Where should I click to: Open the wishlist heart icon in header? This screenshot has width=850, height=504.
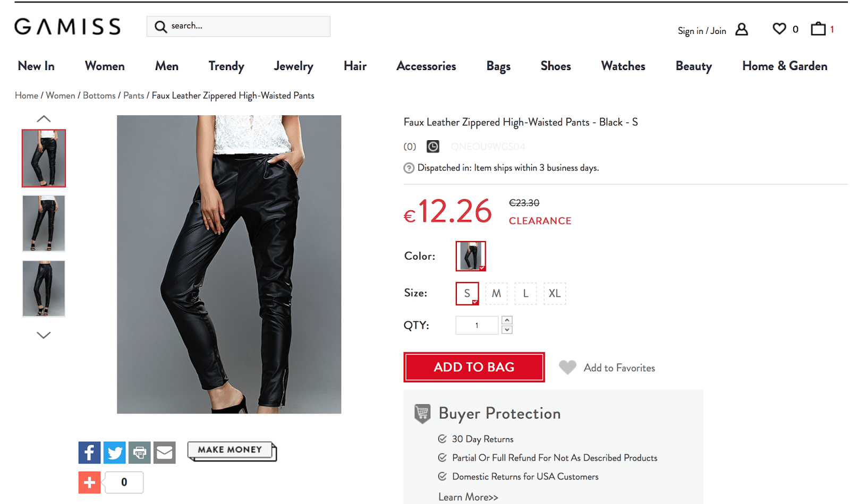click(779, 29)
